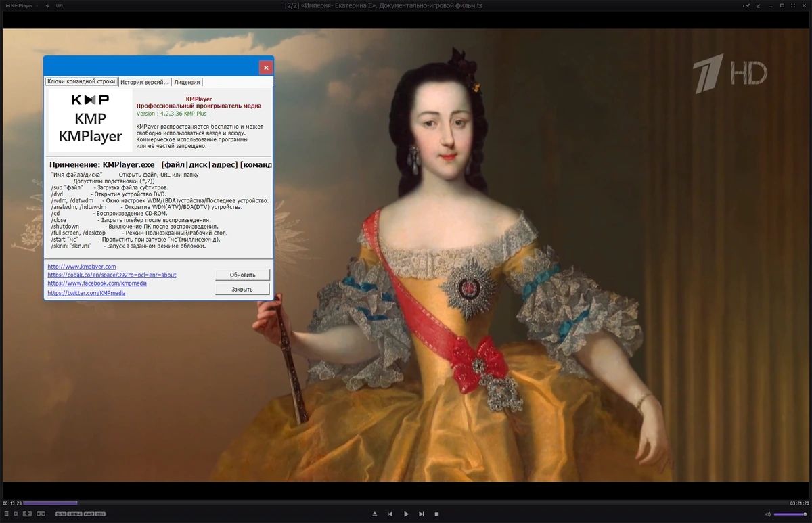Click the KMP KMPlayer logo image
Viewport: 812px width, 523px height.
(x=90, y=120)
